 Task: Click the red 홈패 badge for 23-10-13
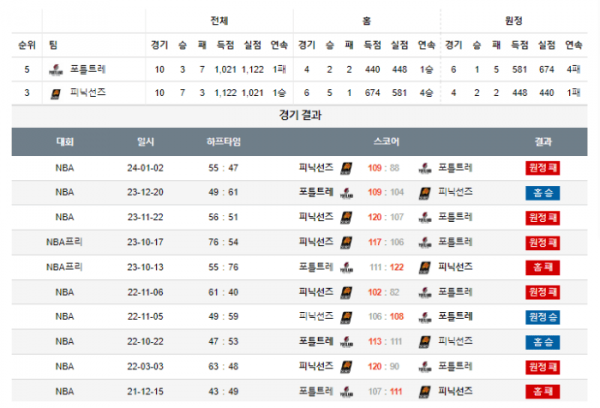pyautogui.click(x=543, y=267)
